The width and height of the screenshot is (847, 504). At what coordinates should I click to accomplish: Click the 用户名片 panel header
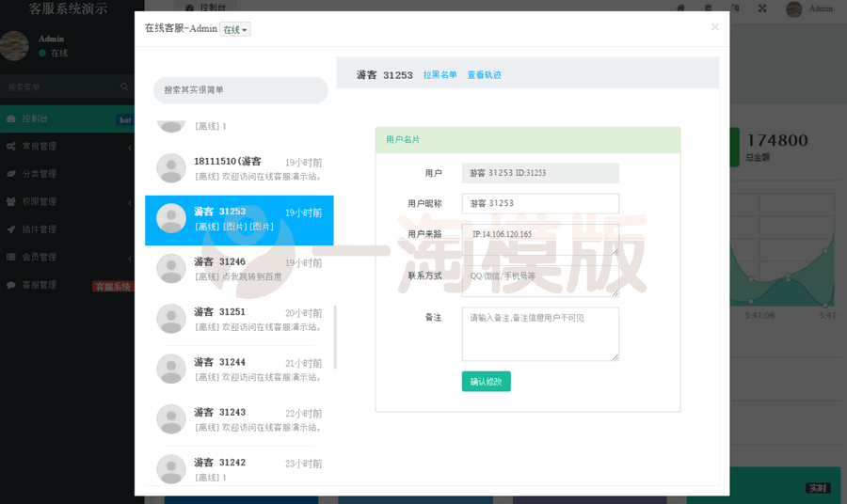(x=528, y=140)
